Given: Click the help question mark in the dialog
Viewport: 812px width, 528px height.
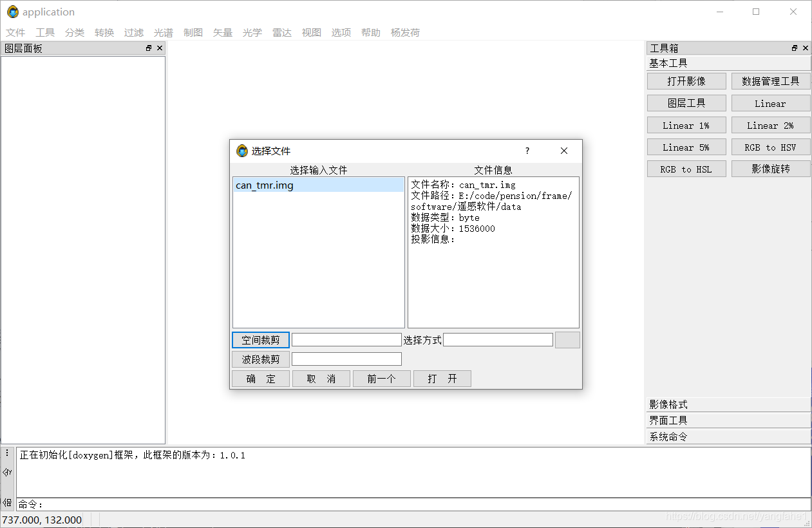Looking at the screenshot, I should [527, 151].
